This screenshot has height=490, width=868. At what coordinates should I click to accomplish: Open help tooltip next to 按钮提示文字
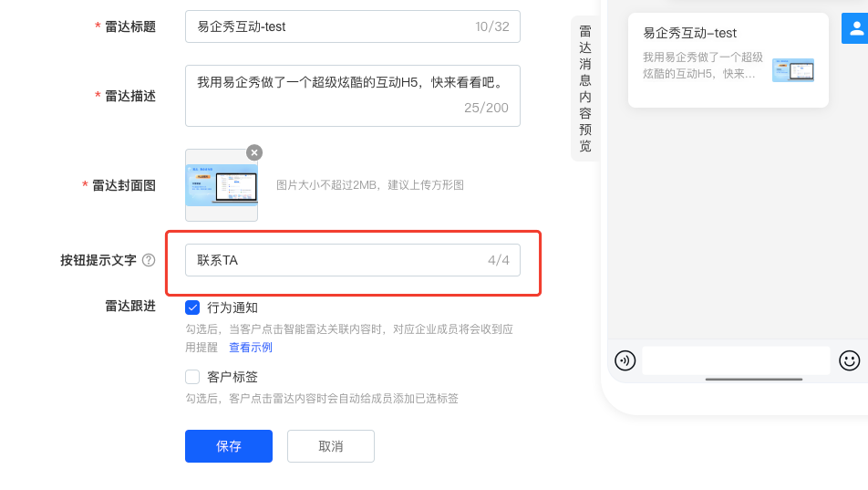(149, 260)
